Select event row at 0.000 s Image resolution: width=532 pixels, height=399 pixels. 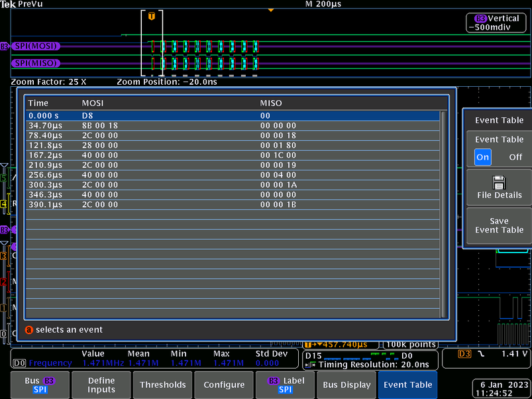(x=233, y=116)
